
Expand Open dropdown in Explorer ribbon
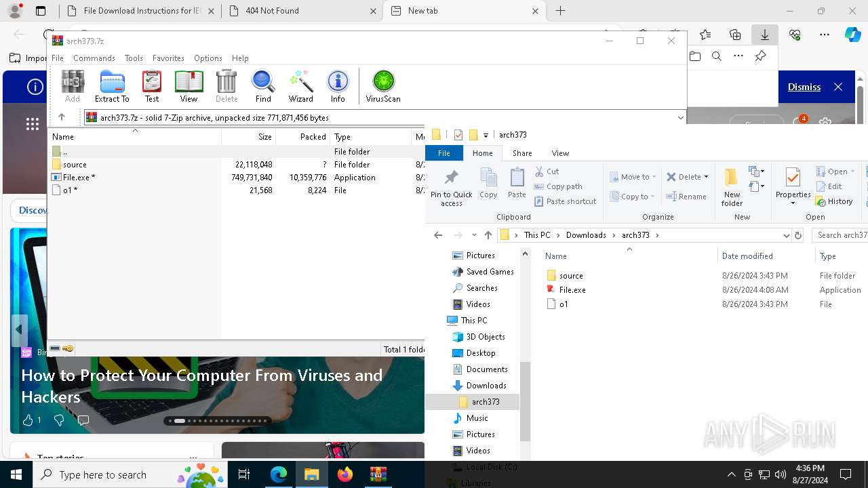pyautogui.click(x=852, y=171)
